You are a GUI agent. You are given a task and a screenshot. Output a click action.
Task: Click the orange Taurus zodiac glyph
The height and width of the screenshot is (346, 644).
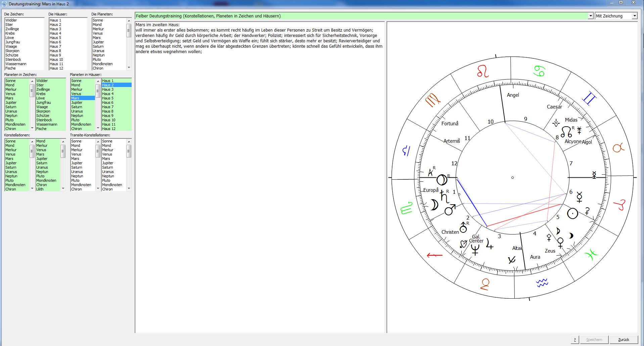pyautogui.click(x=618, y=147)
